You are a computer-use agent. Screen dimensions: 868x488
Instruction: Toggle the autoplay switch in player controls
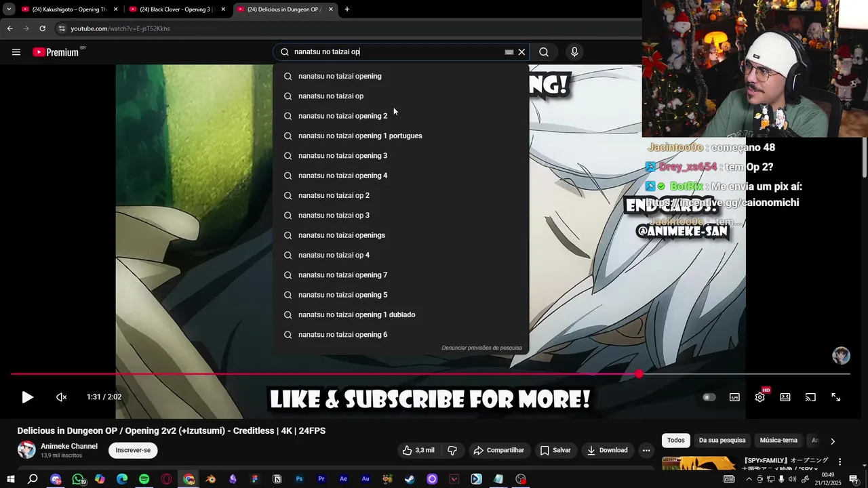coord(709,397)
